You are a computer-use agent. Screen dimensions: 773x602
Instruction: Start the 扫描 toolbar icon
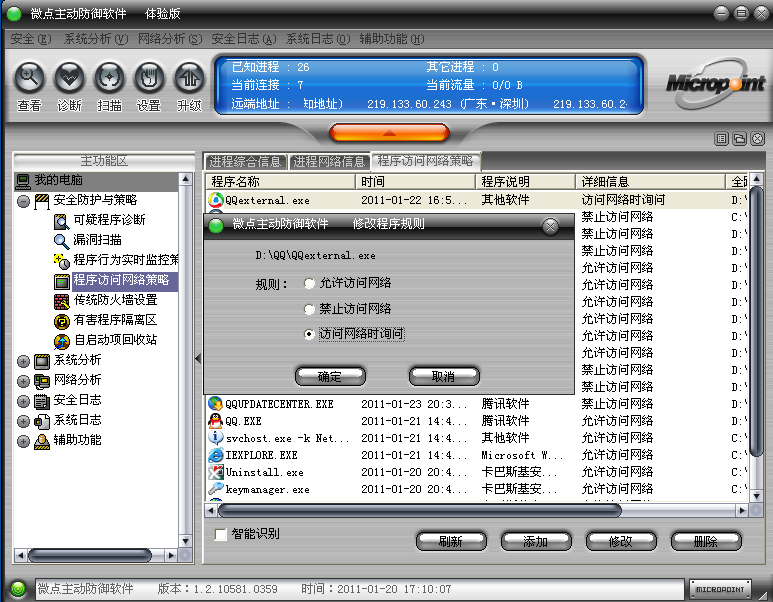click(109, 78)
